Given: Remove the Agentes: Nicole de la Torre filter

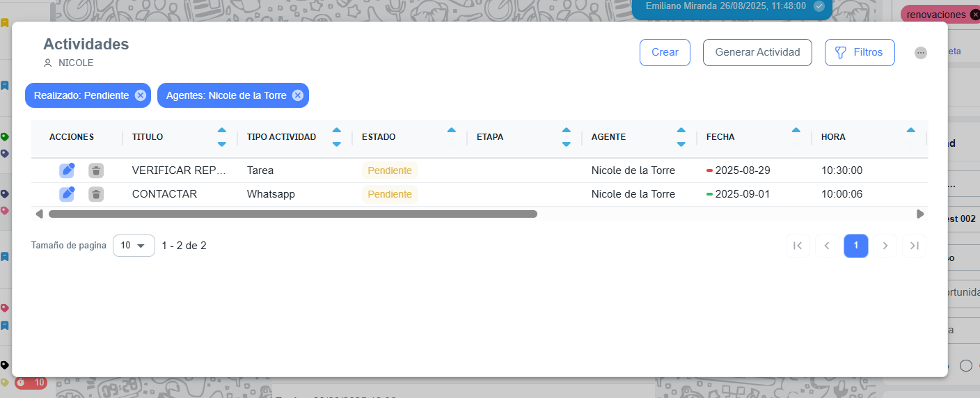Looking at the screenshot, I should pyautogui.click(x=298, y=95).
